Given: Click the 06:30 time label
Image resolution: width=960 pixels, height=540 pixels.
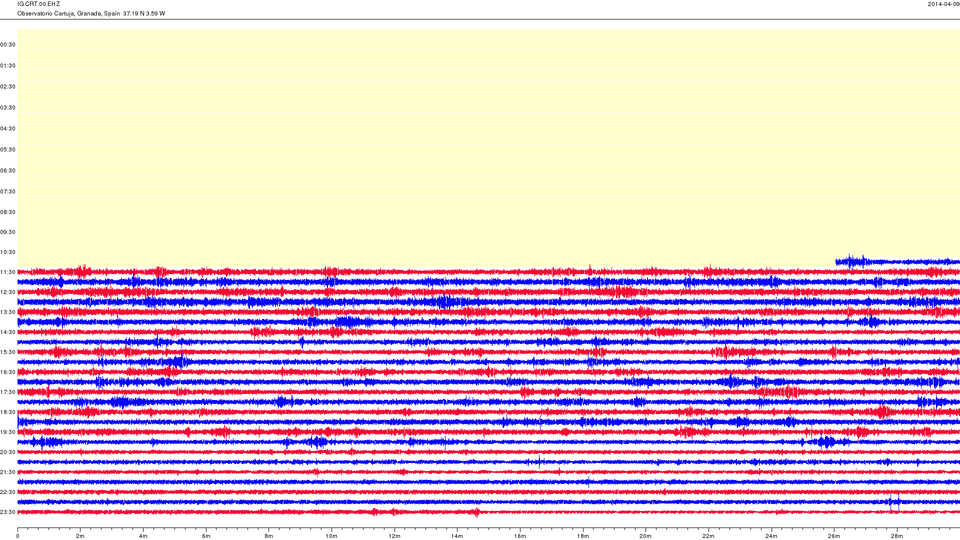Looking at the screenshot, I should point(8,171).
